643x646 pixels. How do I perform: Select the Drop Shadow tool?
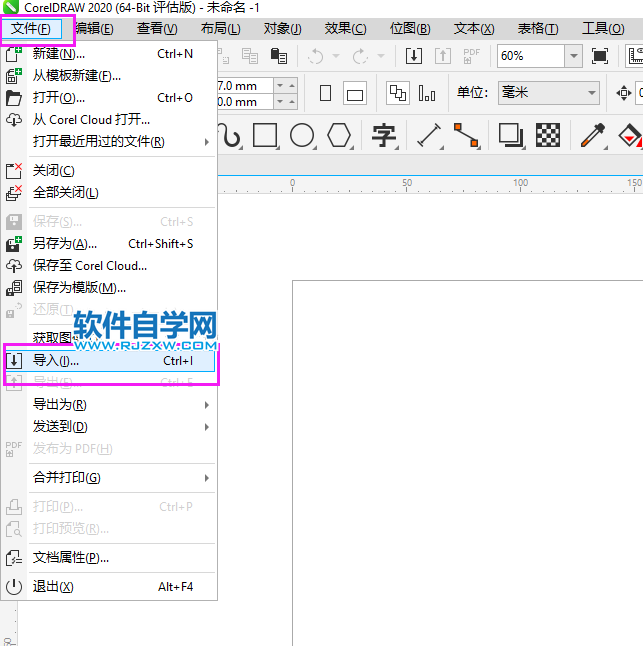(511, 135)
